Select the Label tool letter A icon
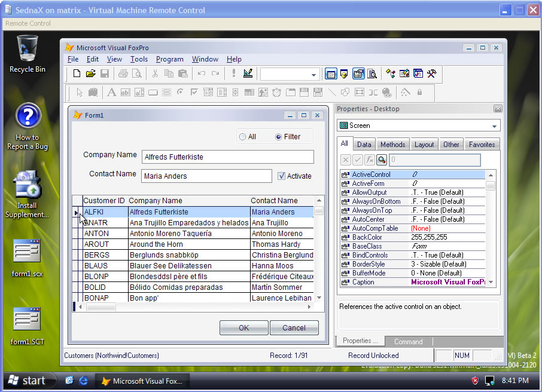 111,92
